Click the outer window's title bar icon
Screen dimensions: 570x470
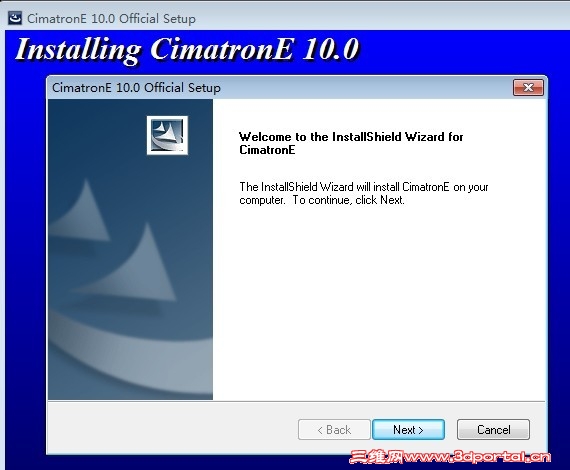click(15, 18)
